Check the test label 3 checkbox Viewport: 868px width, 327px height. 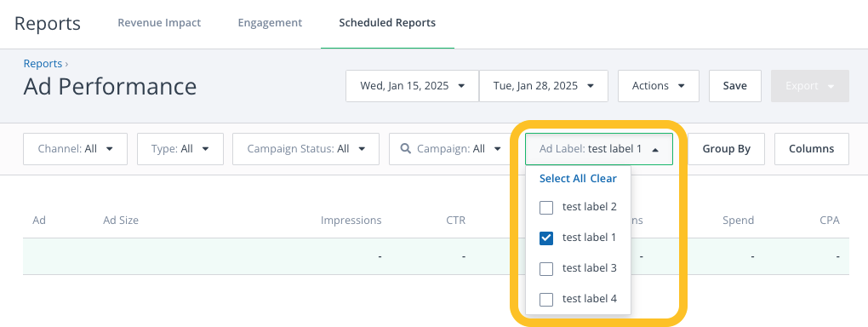[545, 269]
